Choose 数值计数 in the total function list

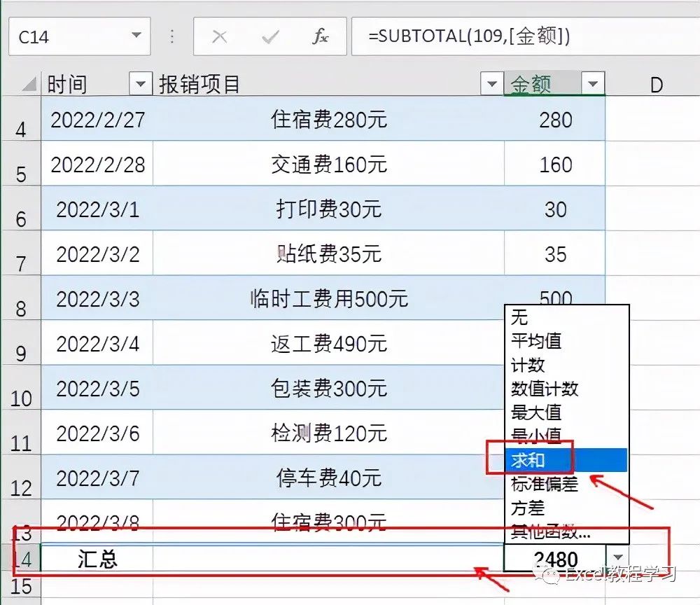pos(567,389)
